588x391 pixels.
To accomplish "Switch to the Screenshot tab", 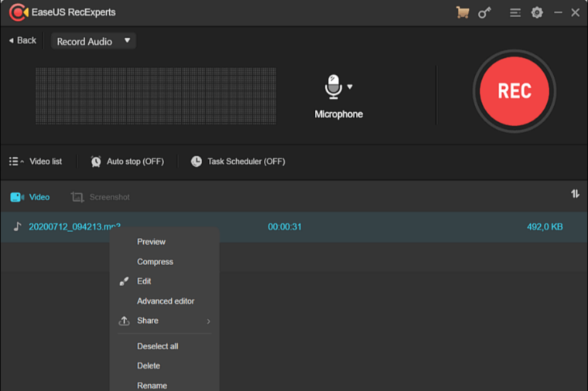I will pyautogui.click(x=101, y=197).
